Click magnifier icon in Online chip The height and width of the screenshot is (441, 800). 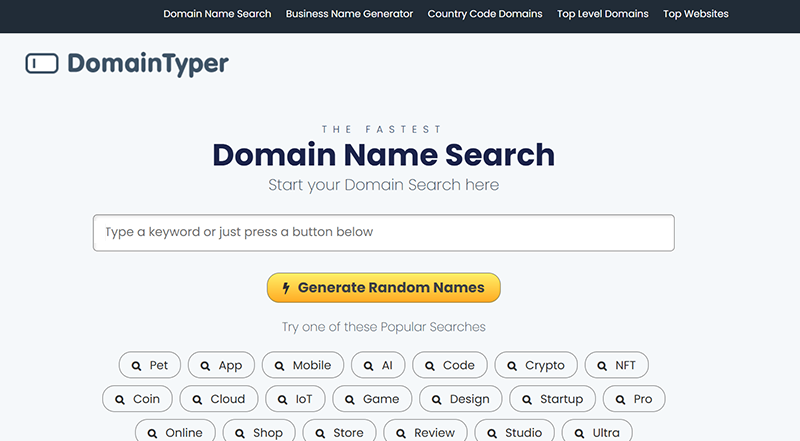pyautogui.click(x=153, y=433)
